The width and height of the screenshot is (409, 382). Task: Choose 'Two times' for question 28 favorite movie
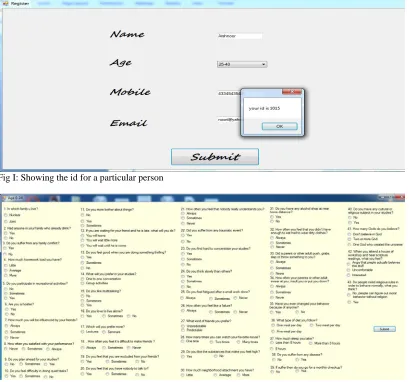211,342
